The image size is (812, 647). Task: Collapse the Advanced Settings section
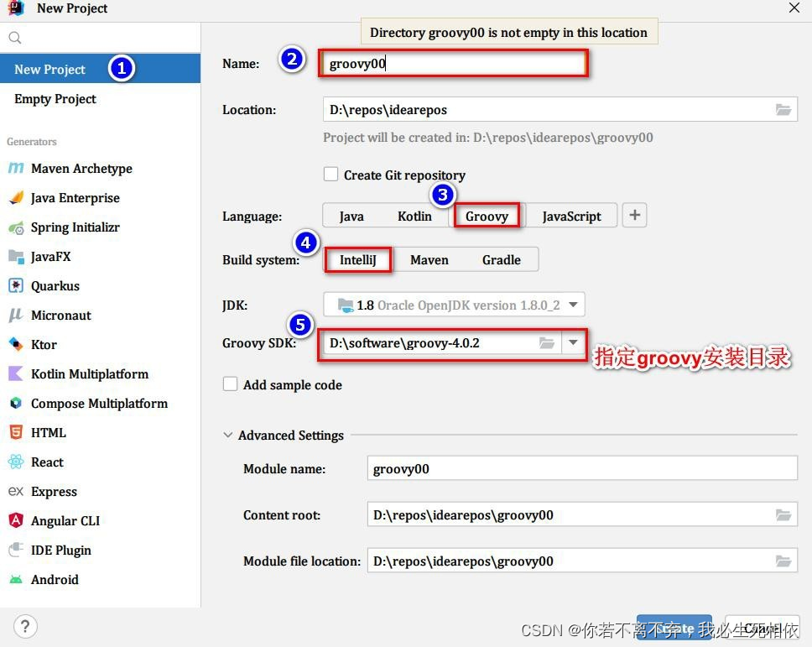pyautogui.click(x=228, y=436)
